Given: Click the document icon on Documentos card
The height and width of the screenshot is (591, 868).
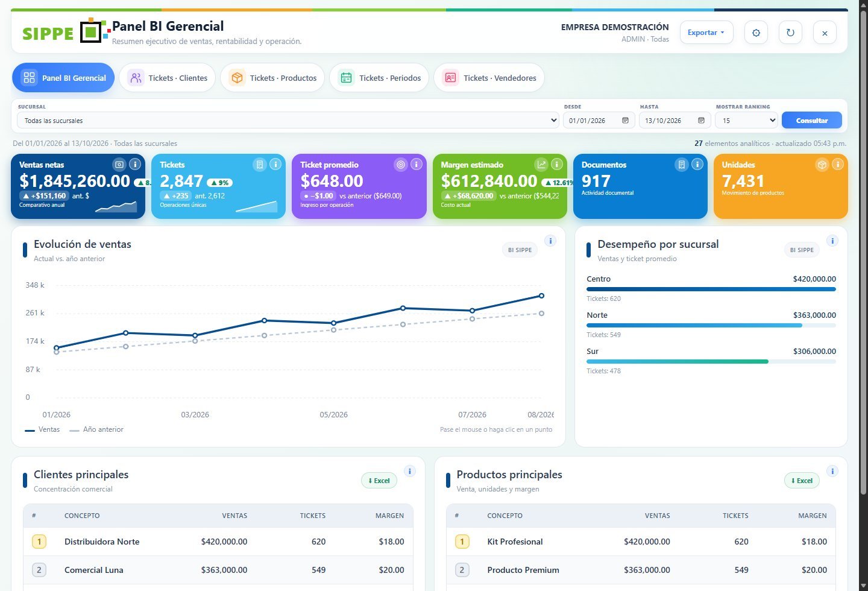Looking at the screenshot, I should point(682,164).
